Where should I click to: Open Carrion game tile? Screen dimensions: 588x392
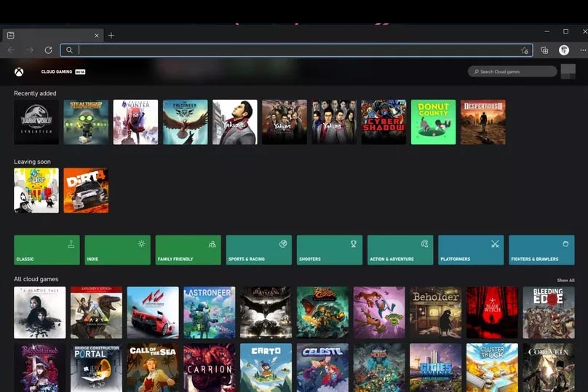point(210,368)
